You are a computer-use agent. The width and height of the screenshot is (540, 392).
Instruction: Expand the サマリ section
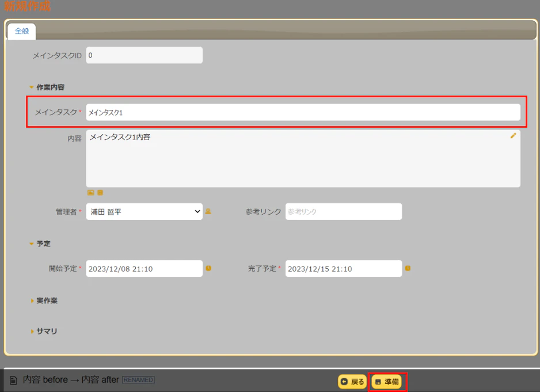click(43, 331)
